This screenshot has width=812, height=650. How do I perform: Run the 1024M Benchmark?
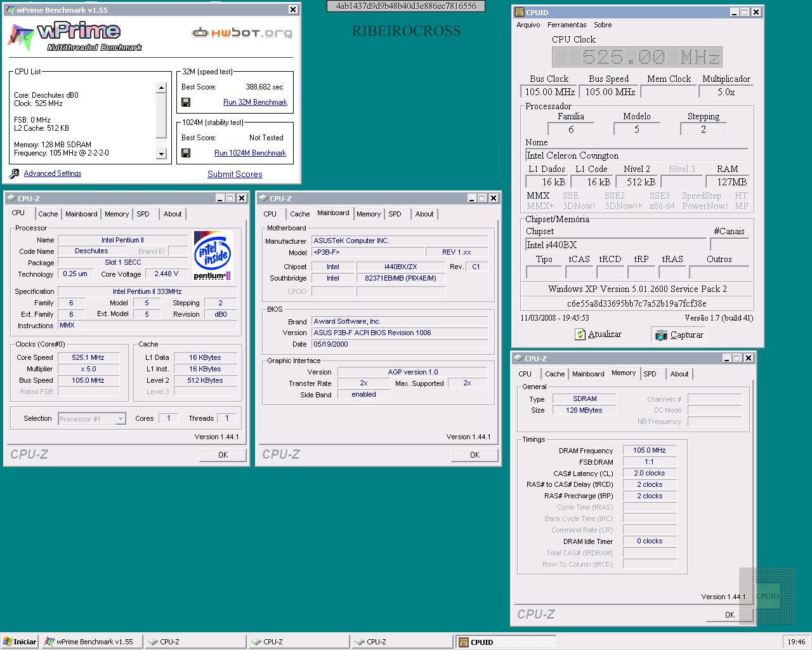(x=250, y=153)
